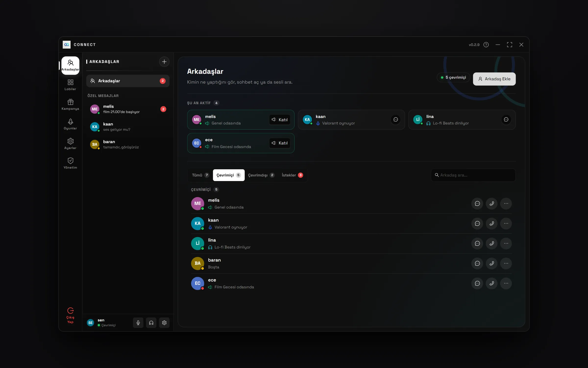
Task: Open Ayarlar gear in sidebar
Action: coord(70,144)
